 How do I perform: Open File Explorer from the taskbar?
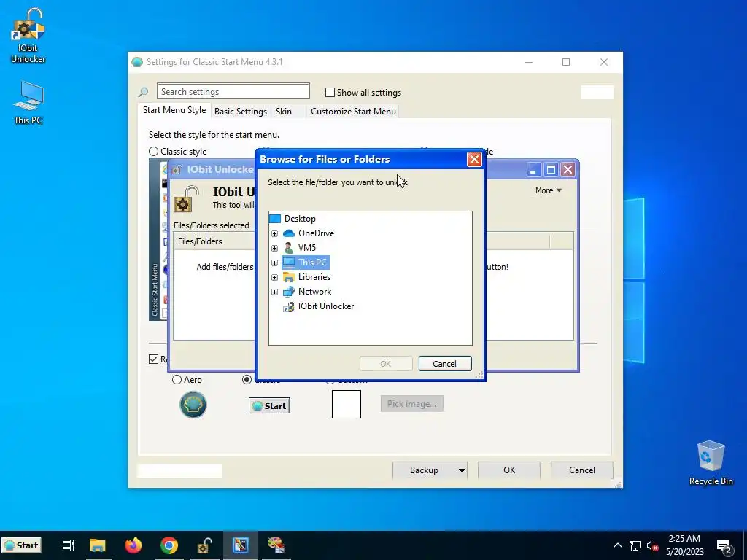tap(98, 545)
